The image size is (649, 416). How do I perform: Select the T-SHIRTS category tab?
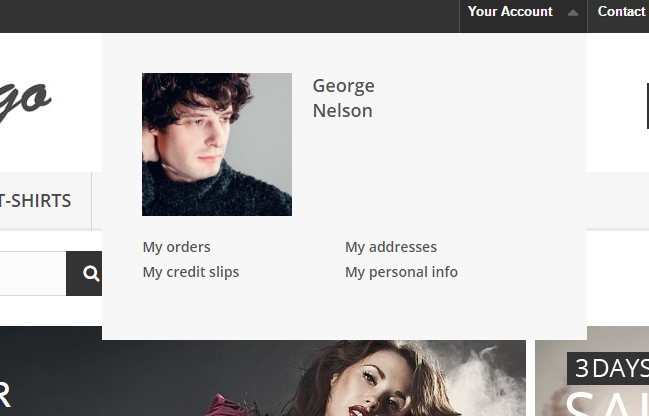click(x=37, y=201)
